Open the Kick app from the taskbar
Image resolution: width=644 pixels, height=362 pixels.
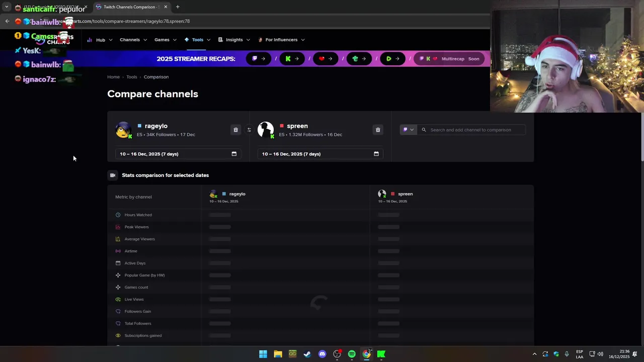tap(381, 354)
